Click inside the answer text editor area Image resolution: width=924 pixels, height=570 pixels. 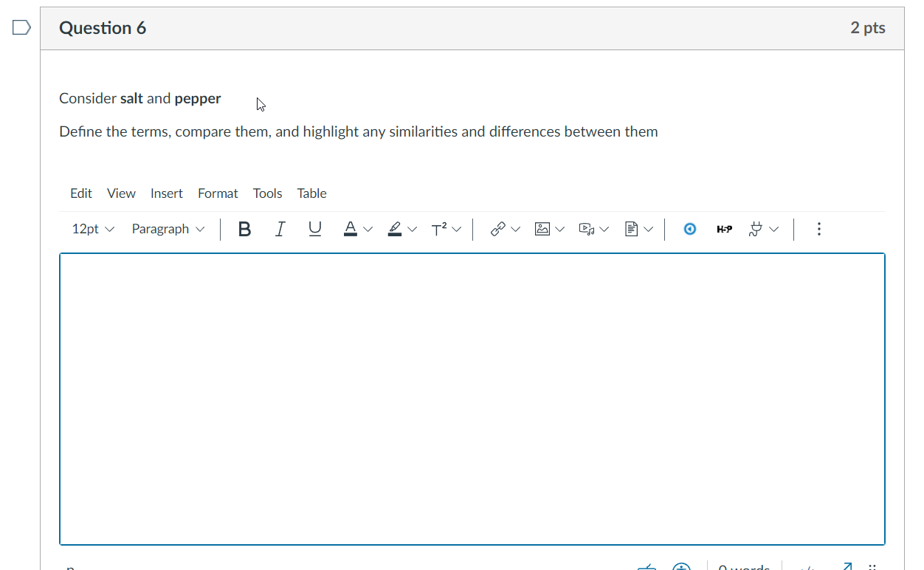(x=472, y=399)
